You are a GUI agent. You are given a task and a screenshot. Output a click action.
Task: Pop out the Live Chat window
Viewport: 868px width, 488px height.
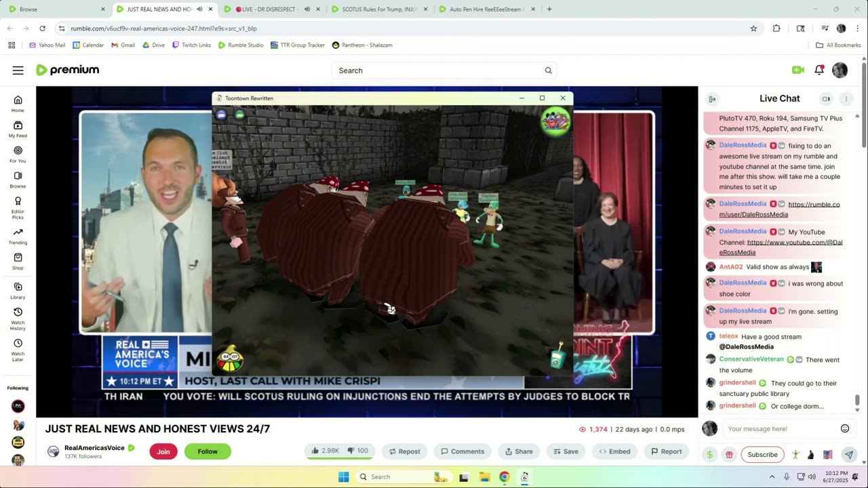coord(826,99)
